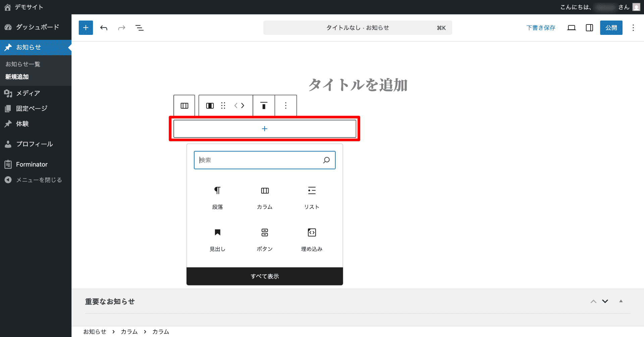Open document overview list view

140,28
